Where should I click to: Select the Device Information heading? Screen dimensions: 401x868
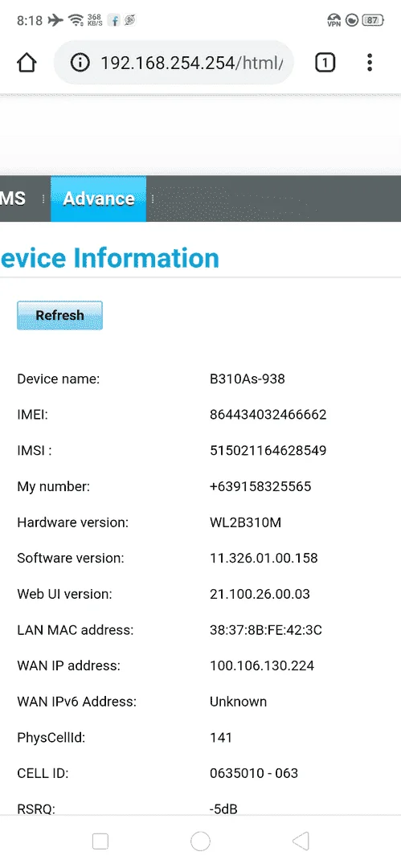pos(109,258)
